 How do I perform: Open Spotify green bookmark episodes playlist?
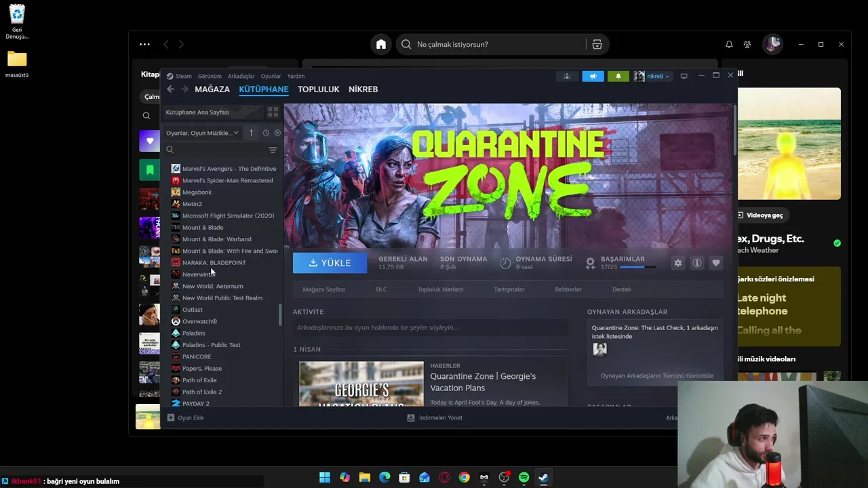click(x=150, y=169)
